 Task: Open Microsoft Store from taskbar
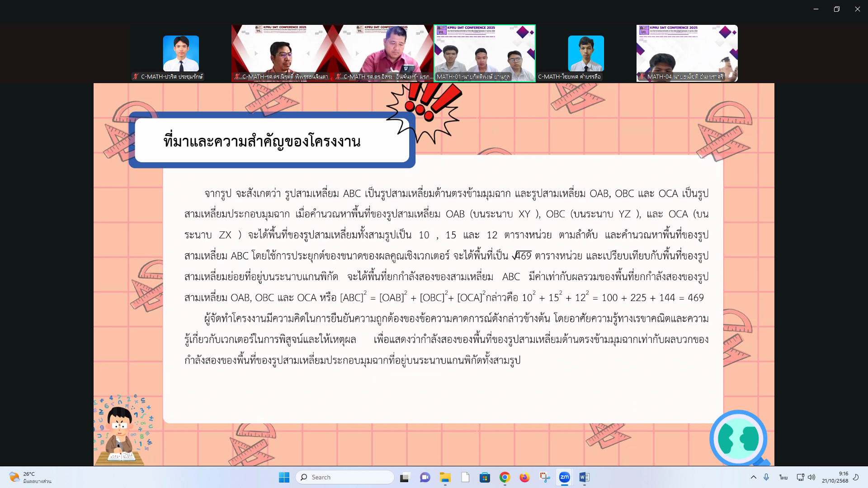point(485,477)
